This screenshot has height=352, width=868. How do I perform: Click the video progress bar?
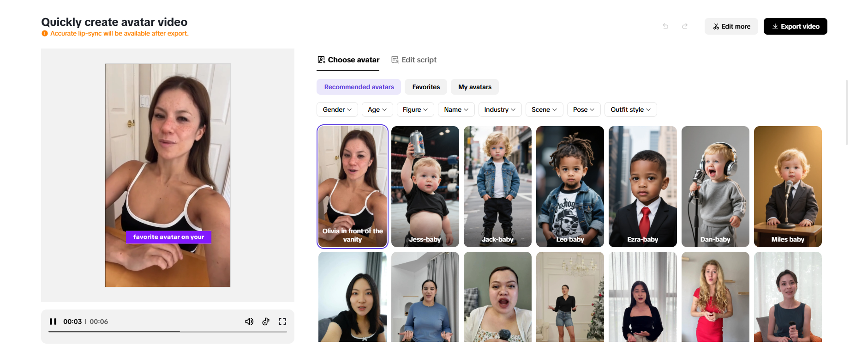[x=168, y=332]
